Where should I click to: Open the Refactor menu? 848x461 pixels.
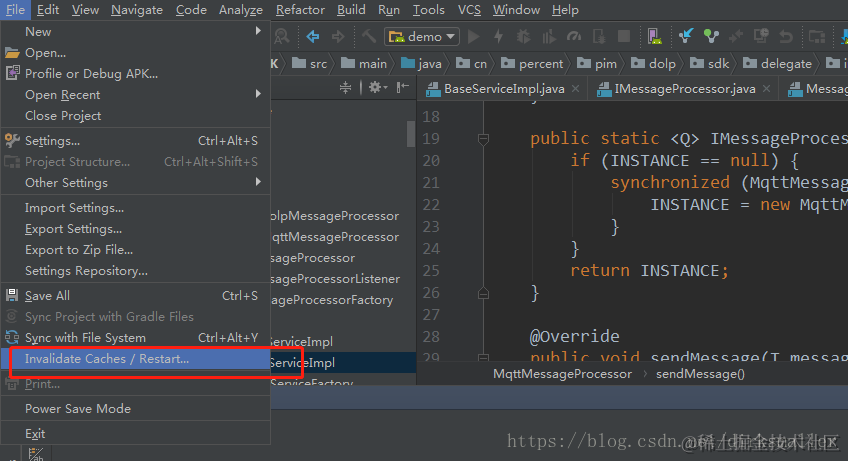(x=300, y=10)
